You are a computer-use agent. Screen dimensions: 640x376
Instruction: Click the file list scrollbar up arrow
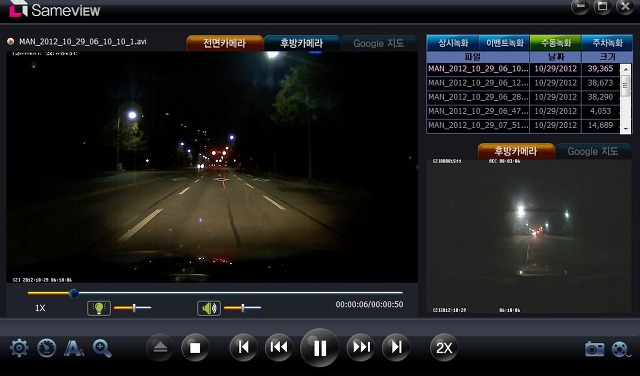click(626, 69)
